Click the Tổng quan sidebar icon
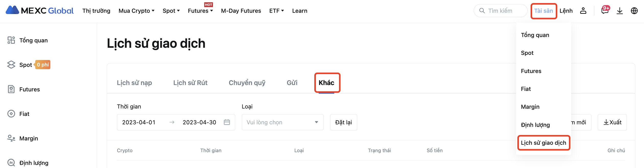 coord(11,40)
